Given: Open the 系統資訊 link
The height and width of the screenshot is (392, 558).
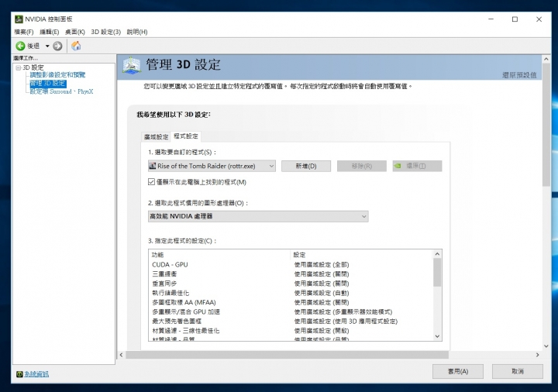Looking at the screenshot, I should point(36,374).
